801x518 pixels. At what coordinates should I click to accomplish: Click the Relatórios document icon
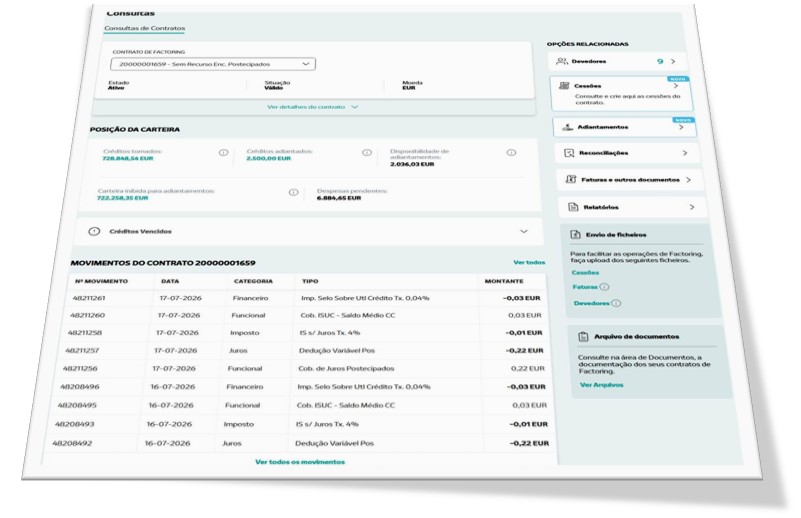573,207
